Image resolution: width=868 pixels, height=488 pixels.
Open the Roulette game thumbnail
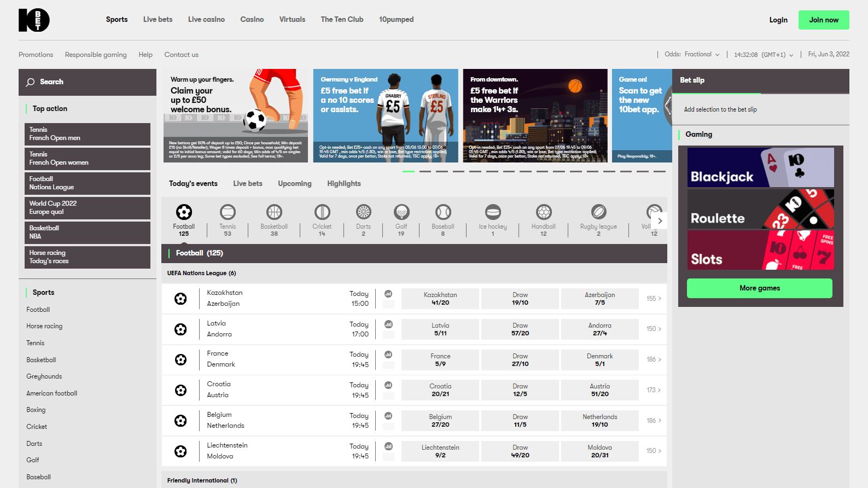[761, 209]
